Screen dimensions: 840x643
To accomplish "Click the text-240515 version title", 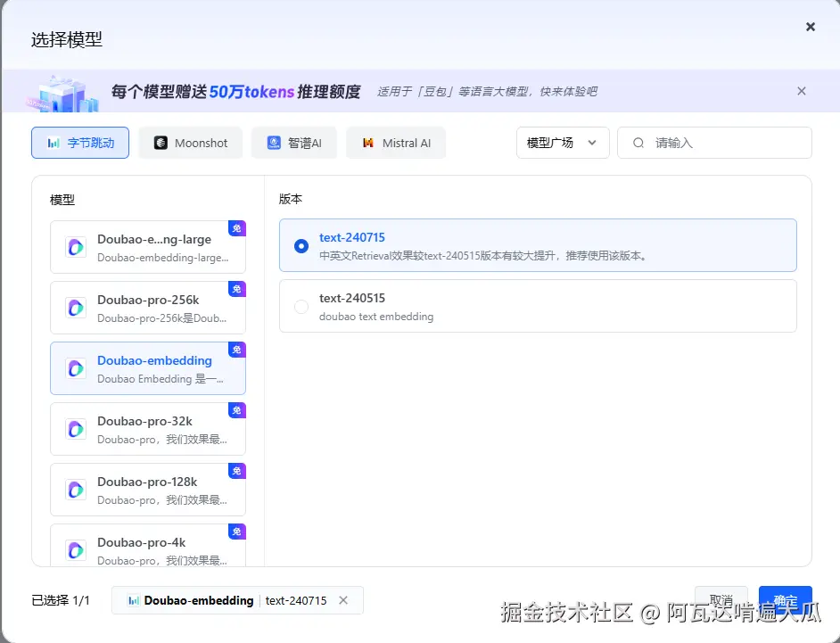I will pos(352,298).
